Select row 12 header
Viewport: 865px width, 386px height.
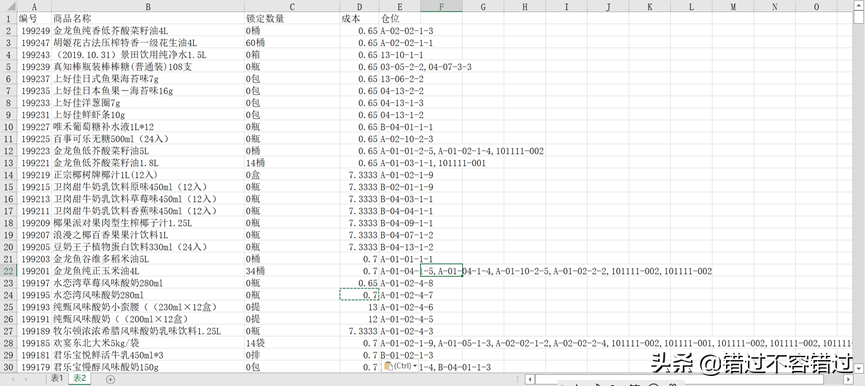(8, 151)
